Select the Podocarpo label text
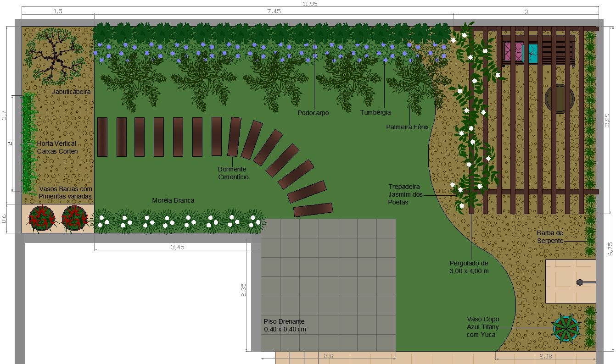Viewport: 616px width, 364px height. [x=313, y=113]
